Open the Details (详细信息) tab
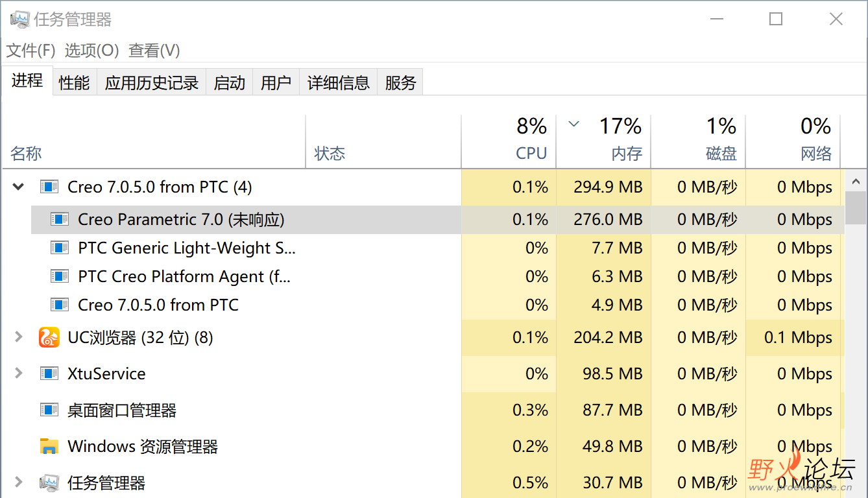868x498 pixels. [338, 82]
